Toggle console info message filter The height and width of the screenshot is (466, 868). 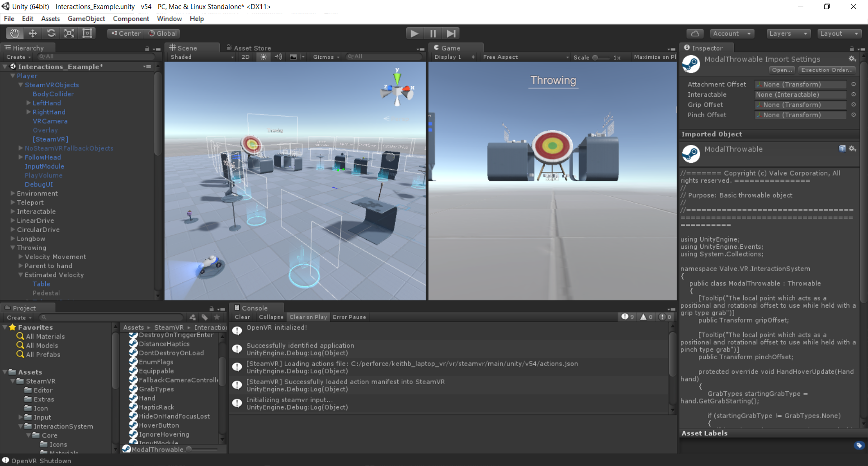click(627, 317)
